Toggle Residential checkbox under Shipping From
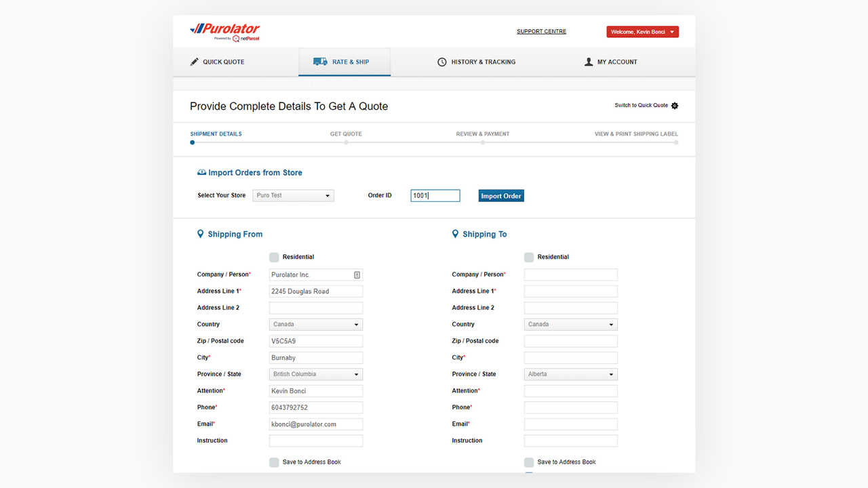Screen dimensions: 868x488 click(274, 257)
